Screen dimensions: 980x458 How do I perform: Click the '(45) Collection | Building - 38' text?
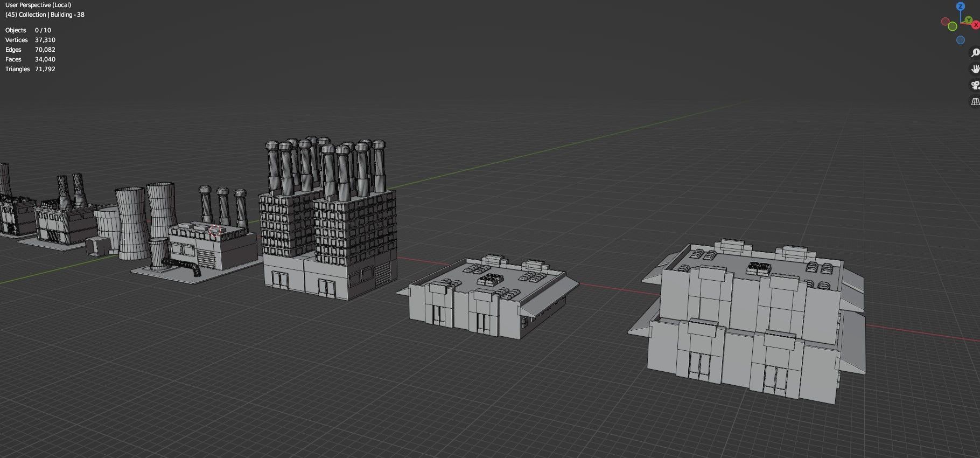click(x=45, y=15)
